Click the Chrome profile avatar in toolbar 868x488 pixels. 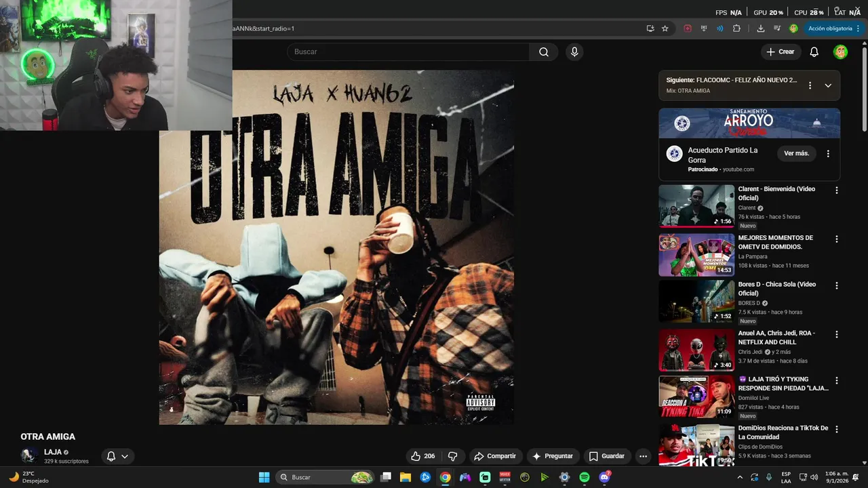tap(793, 28)
